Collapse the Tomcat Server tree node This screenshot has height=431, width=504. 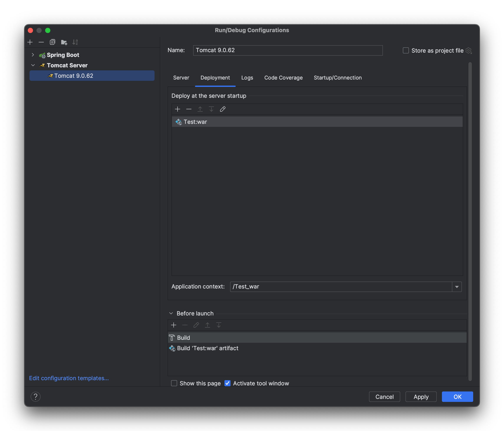coord(33,65)
